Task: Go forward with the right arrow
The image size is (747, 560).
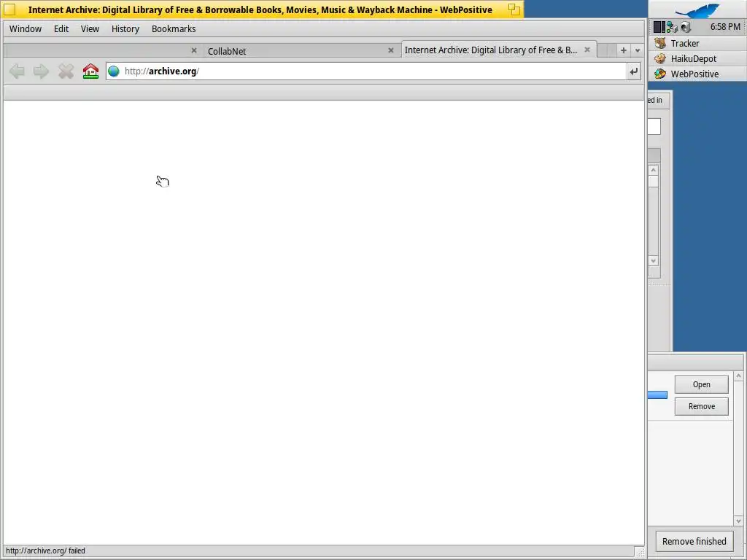Action: tap(41, 71)
